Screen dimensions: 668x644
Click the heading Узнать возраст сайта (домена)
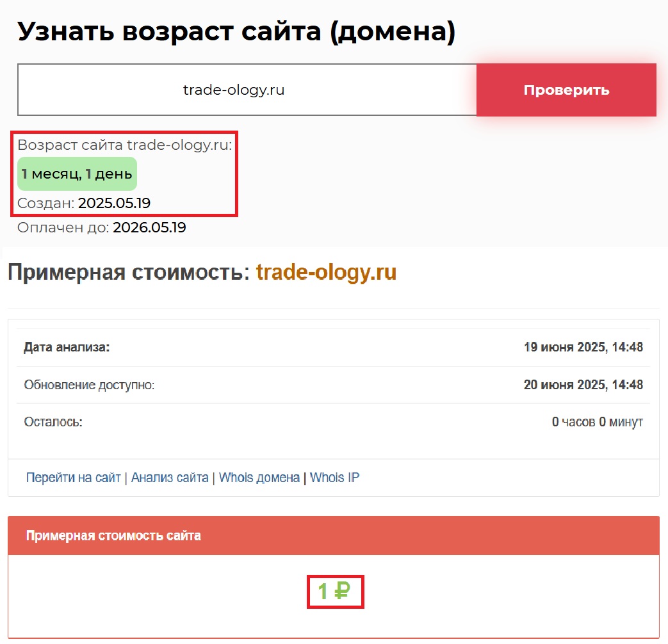pos(236,31)
